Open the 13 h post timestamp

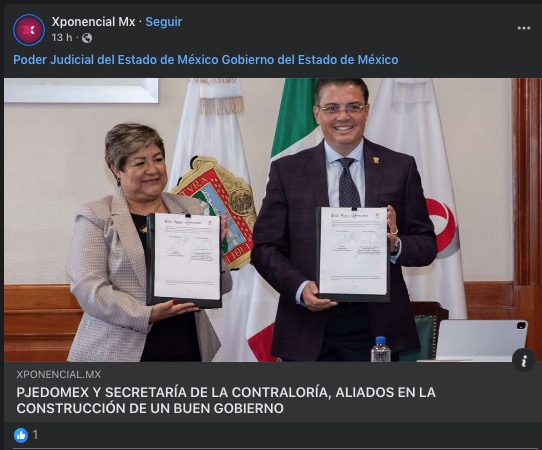tap(62, 37)
